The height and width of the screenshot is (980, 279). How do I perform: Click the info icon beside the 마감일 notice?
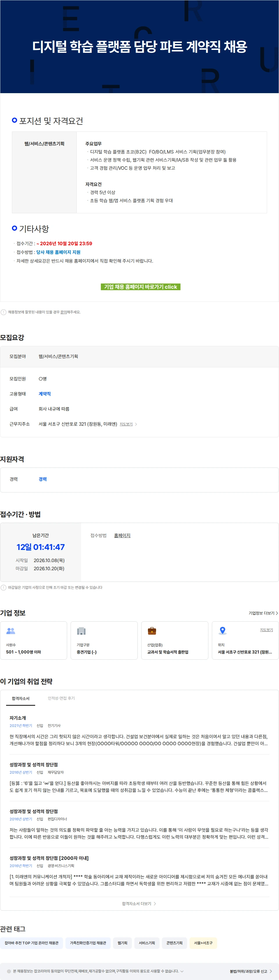tap(3, 587)
